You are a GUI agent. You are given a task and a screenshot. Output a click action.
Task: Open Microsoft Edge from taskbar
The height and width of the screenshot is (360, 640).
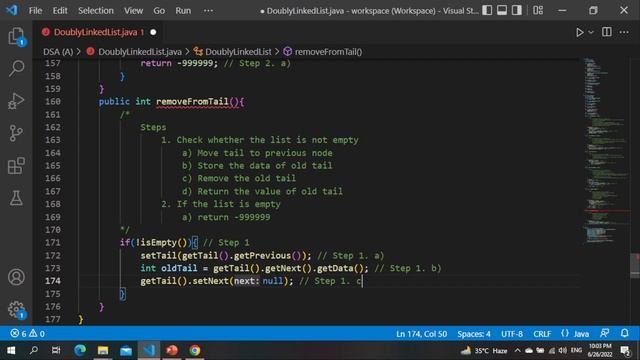coord(80,351)
